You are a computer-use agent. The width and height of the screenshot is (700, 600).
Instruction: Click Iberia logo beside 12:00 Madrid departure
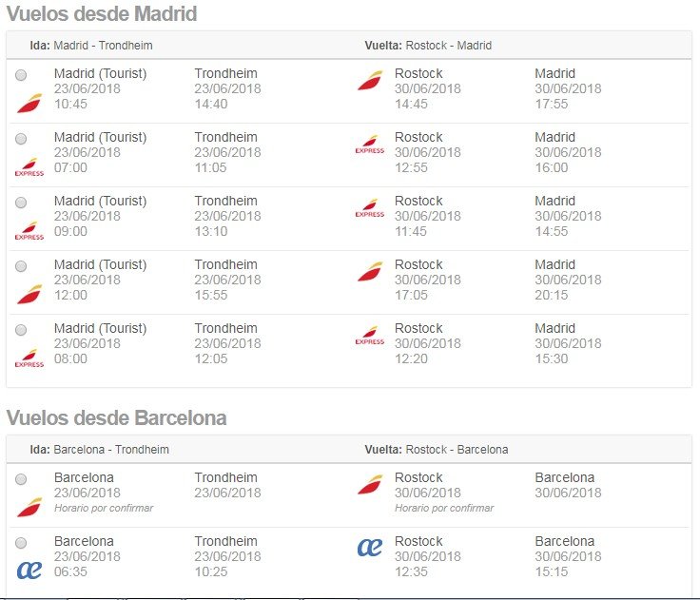(29, 294)
